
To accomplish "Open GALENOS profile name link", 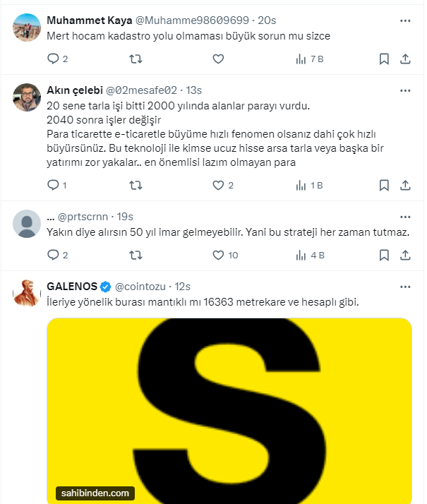I will 71,286.
